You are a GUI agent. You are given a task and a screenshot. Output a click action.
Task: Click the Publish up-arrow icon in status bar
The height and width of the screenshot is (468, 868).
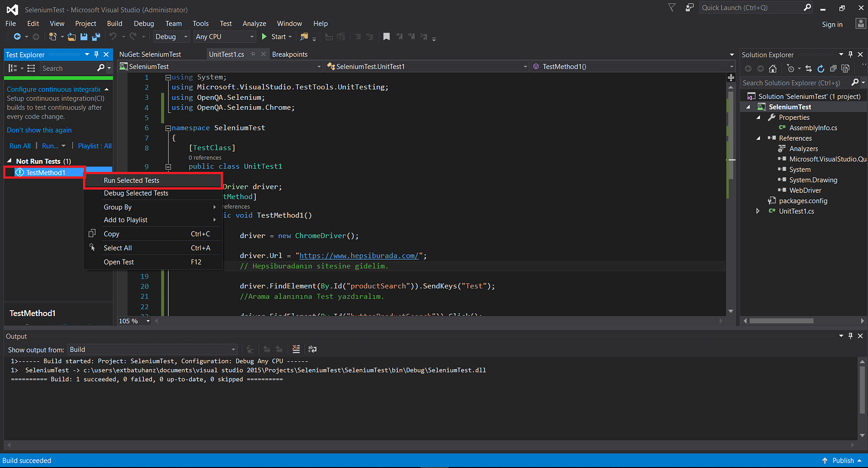(x=825, y=460)
